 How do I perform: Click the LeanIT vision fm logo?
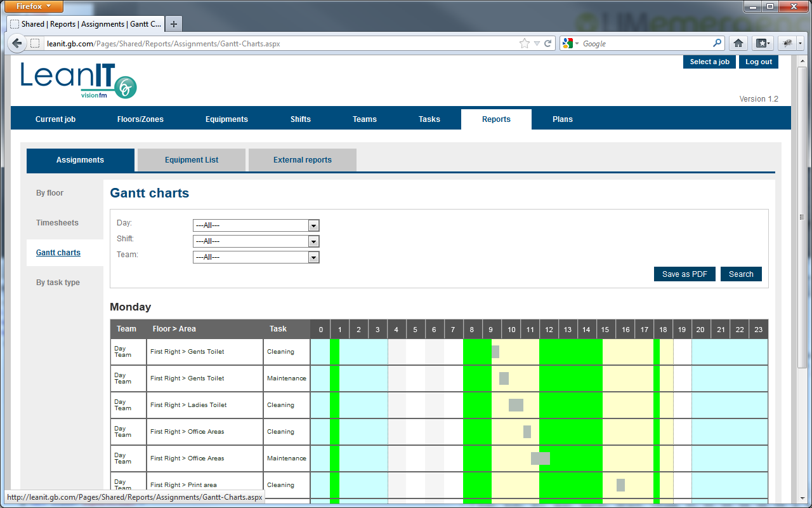(x=79, y=80)
